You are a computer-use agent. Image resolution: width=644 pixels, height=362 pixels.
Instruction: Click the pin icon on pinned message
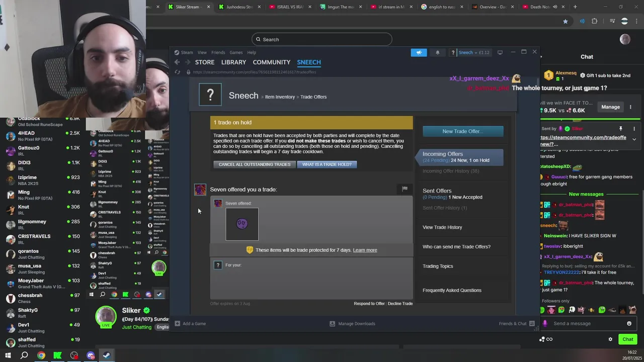620,129
